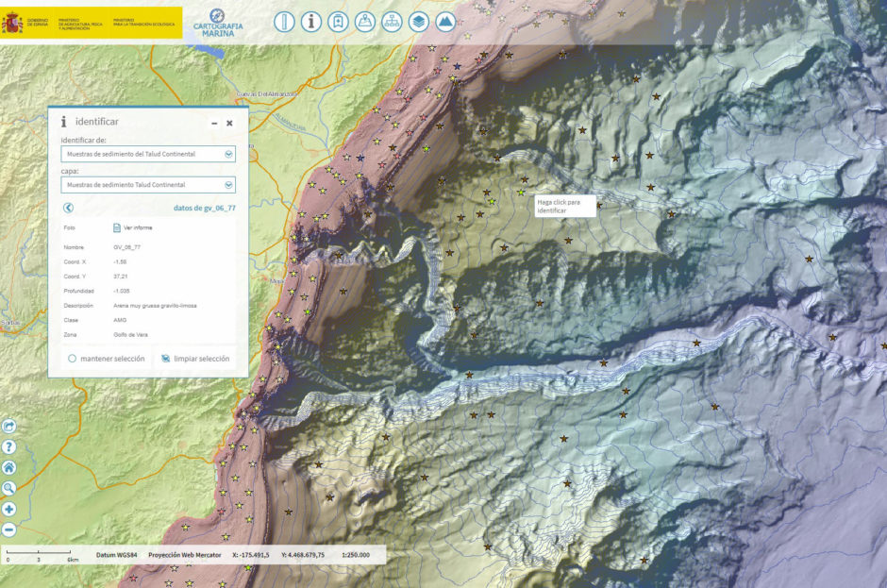This screenshot has height=588, width=887.
Task: Activate the identify info tool
Action: click(311, 22)
